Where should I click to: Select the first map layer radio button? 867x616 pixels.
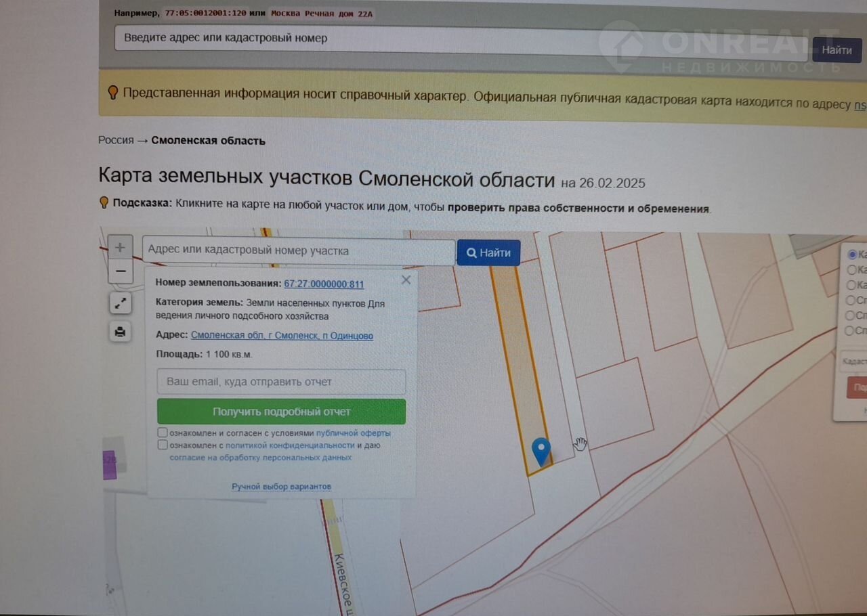tap(852, 255)
